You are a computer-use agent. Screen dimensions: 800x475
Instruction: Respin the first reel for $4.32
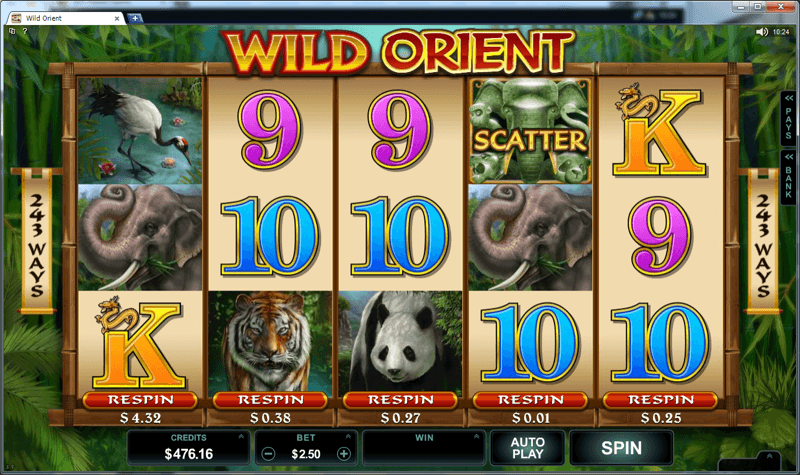tap(140, 400)
